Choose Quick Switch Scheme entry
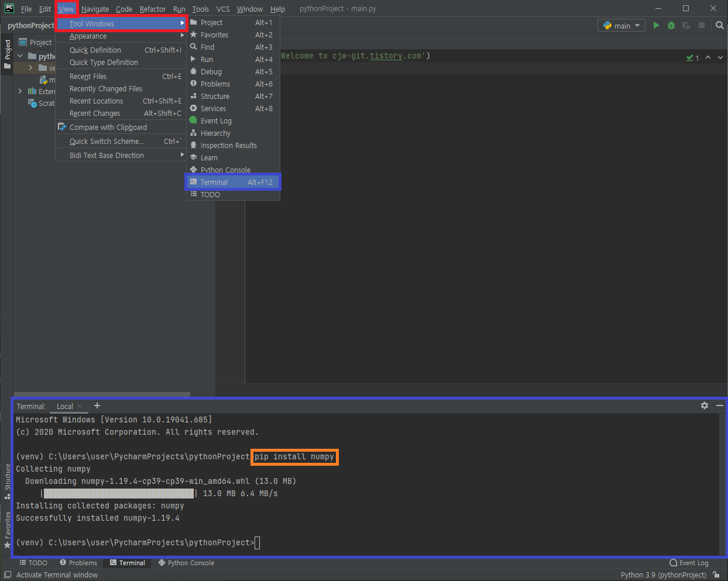 click(x=121, y=142)
